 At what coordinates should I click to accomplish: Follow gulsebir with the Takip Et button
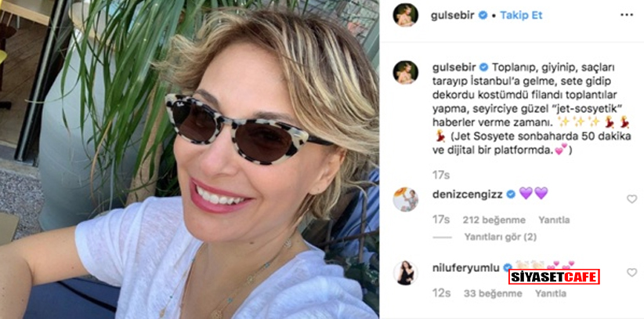(x=521, y=16)
